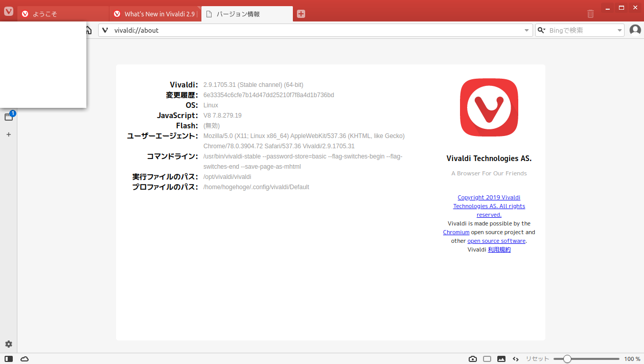Click the zoom slider handle
Image resolution: width=644 pixels, height=364 pixels.
point(567,359)
